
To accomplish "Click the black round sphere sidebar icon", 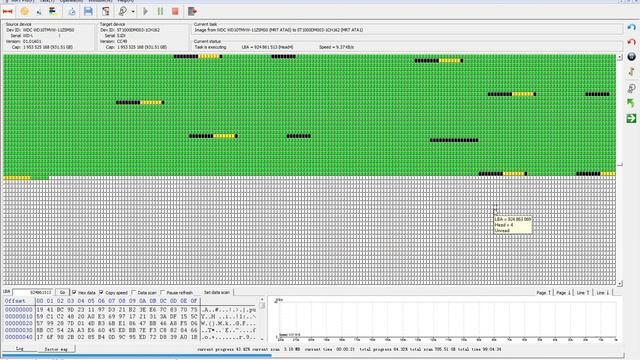I will [x=631, y=57].
